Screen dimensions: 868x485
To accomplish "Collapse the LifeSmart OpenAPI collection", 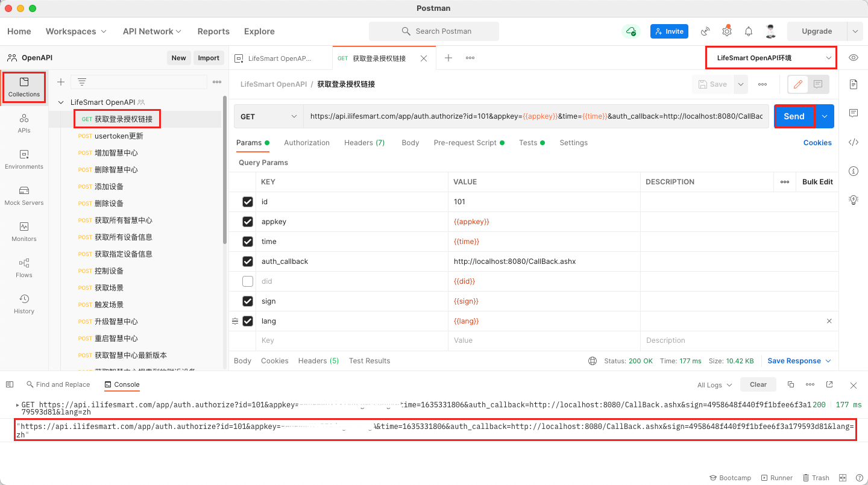I will pyautogui.click(x=61, y=102).
